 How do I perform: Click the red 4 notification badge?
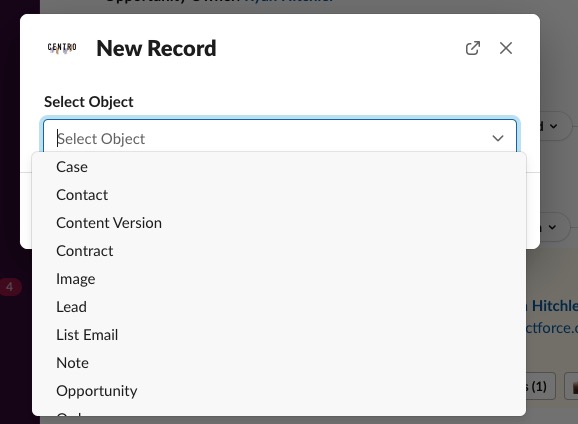(x=10, y=287)
